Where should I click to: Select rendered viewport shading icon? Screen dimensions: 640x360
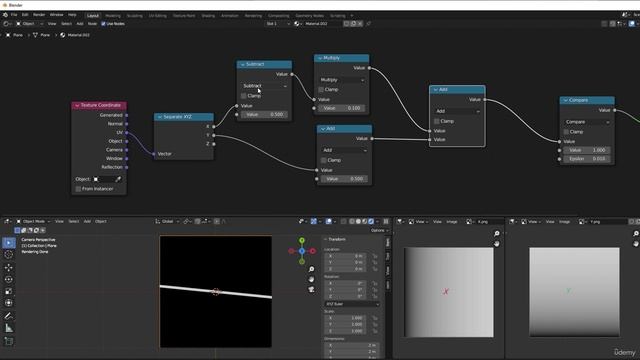pos(371,221)
